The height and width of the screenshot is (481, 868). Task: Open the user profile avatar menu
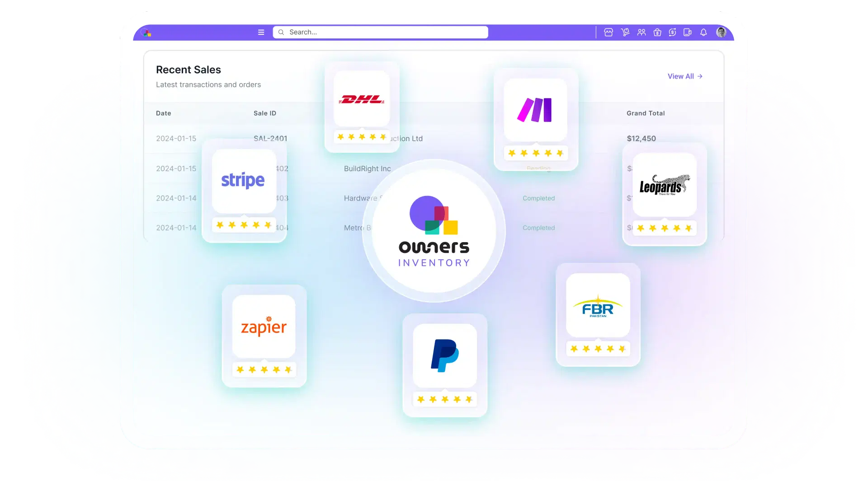(x=722, y=32)
